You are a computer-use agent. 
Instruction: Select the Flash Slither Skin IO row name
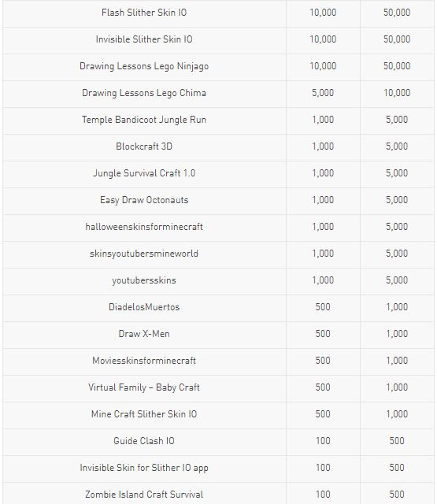pyautogui.click(x=144, y=13)
